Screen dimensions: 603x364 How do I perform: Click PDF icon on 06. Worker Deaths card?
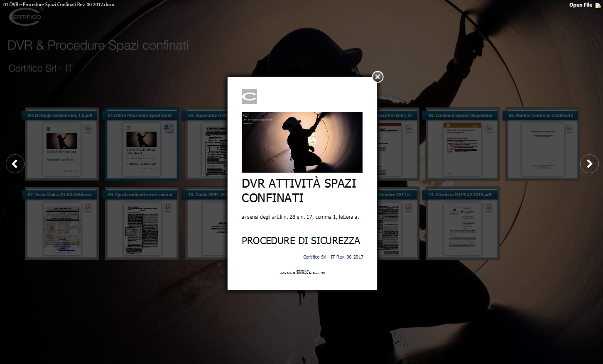click(x=569, y=128)
